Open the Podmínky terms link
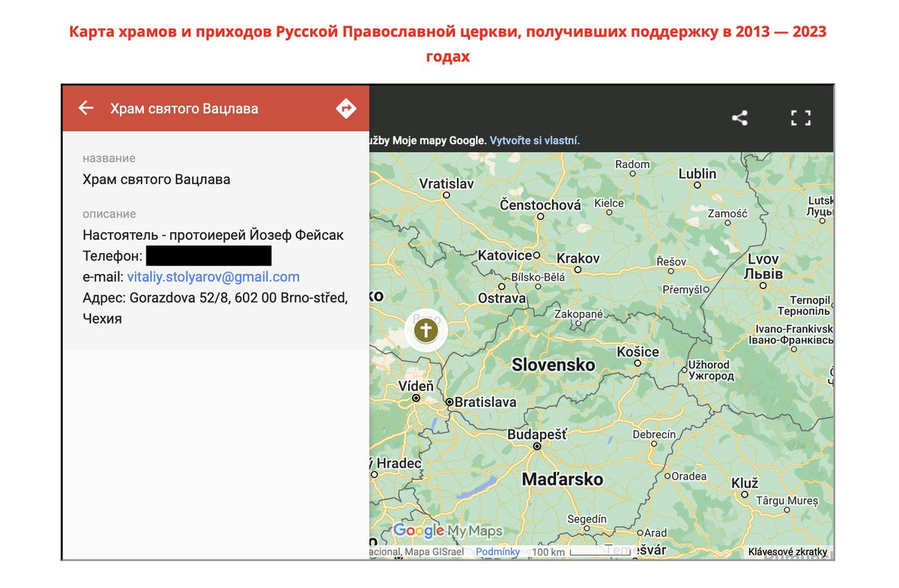The height and width of the screenshot is (588, 899). pyautogui.click(x=497, y=552)
